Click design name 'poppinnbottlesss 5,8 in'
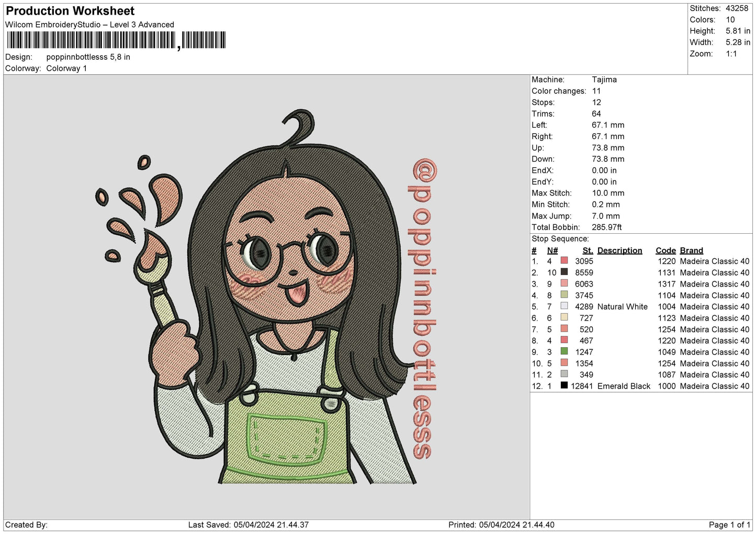 click(88, 57)
